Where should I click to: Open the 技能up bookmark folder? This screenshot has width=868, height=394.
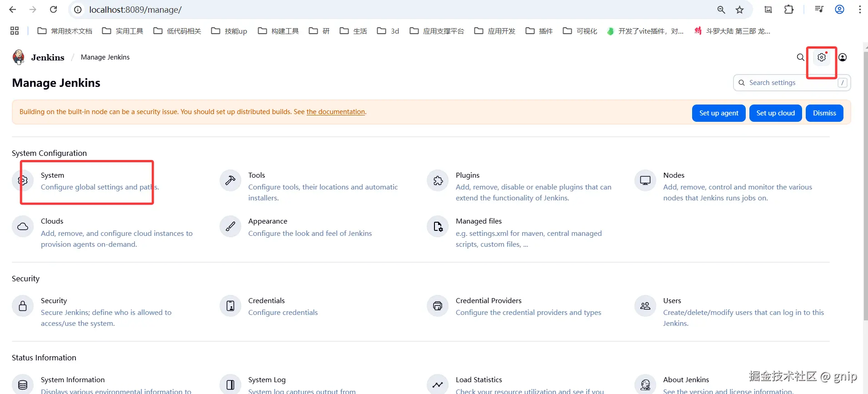tap(229, 31)
